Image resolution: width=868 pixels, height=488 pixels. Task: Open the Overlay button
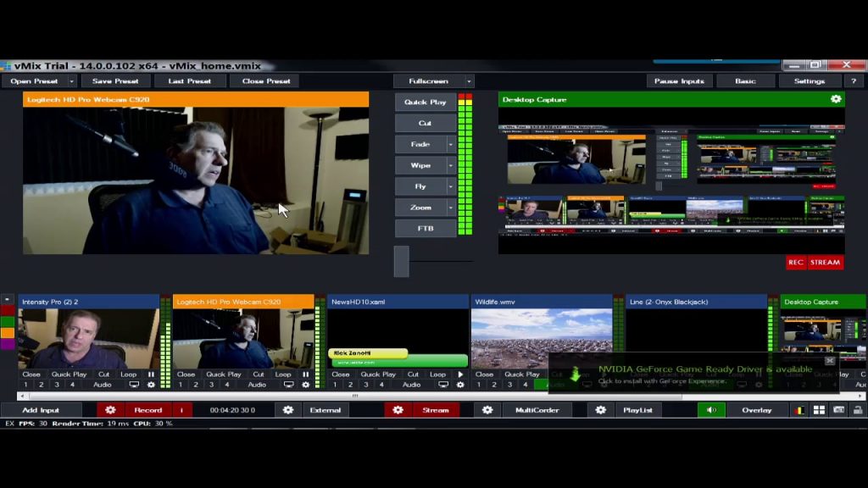756,410
